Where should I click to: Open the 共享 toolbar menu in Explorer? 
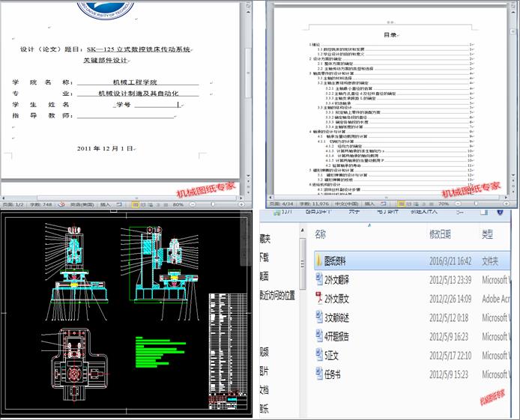(354, 211)
